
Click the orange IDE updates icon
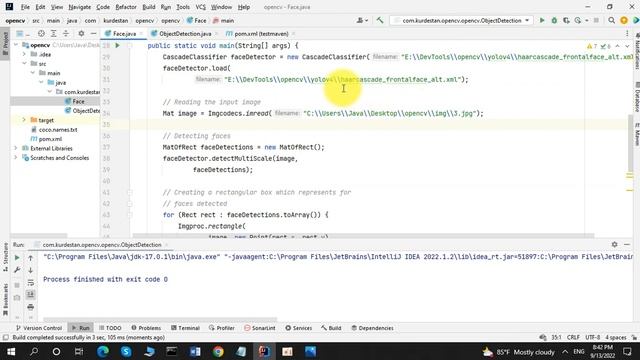(624, 20)
